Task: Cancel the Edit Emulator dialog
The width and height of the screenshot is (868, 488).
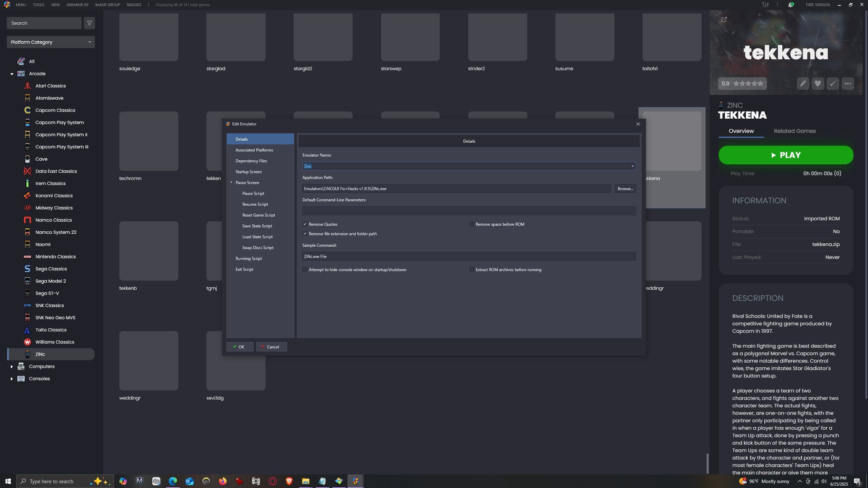Action: click(272, 347)
